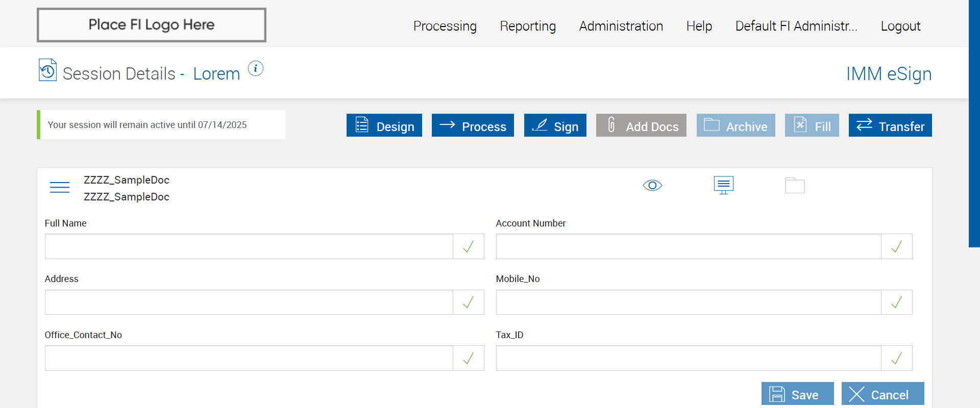Screen dimensions: 980x408
Task: Click the folder icon in document row
Action: 795,185
